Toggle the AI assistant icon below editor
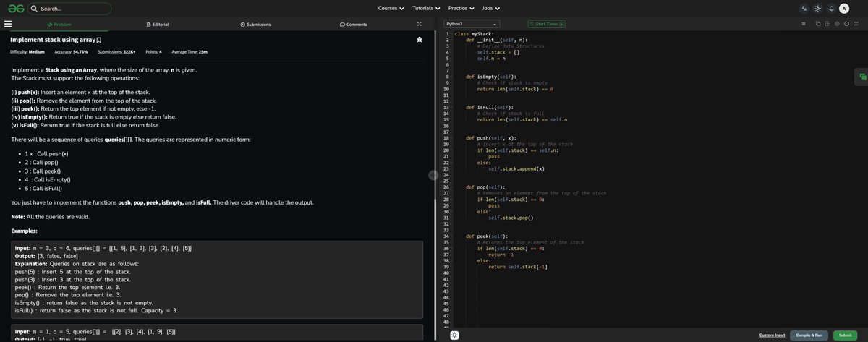 point(454,335)
